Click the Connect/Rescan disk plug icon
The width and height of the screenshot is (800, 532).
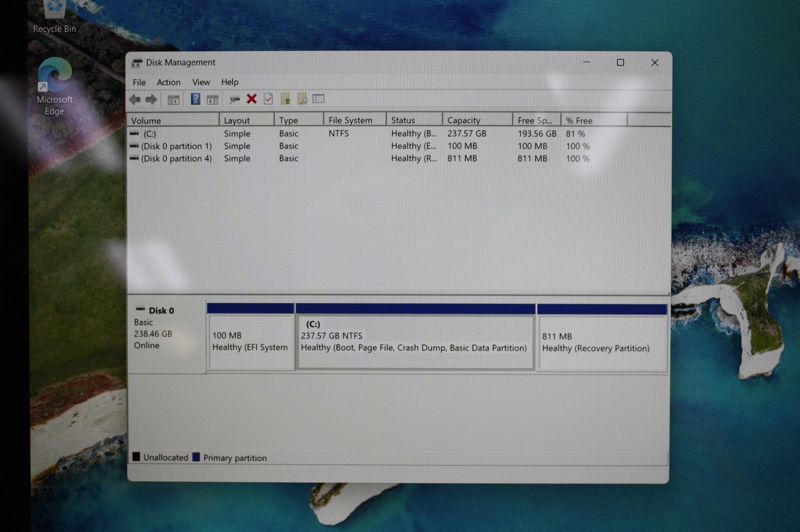(x=234, y=99)
